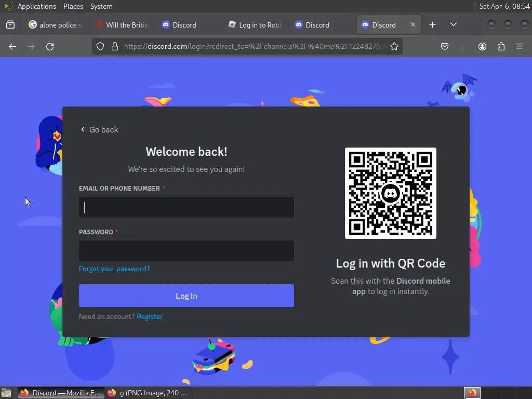
Task: Open tracking protection shield icon
Action: (x=100, y=46)
